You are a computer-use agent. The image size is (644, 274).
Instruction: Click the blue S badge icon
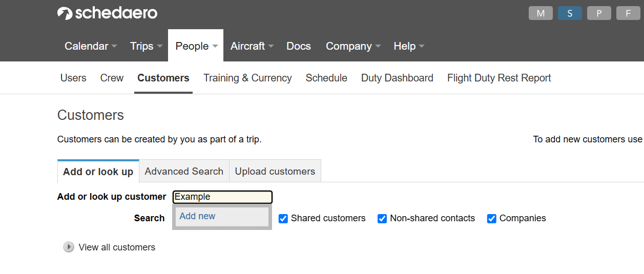point(570,13)
